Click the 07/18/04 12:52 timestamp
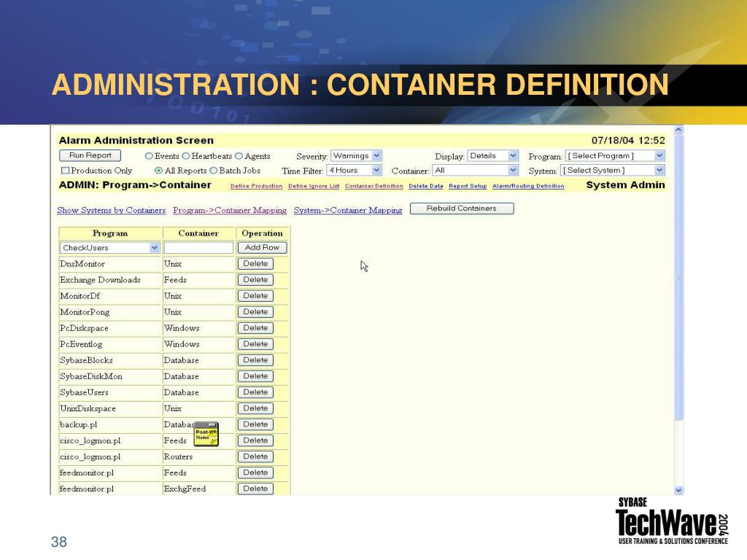 628,141
